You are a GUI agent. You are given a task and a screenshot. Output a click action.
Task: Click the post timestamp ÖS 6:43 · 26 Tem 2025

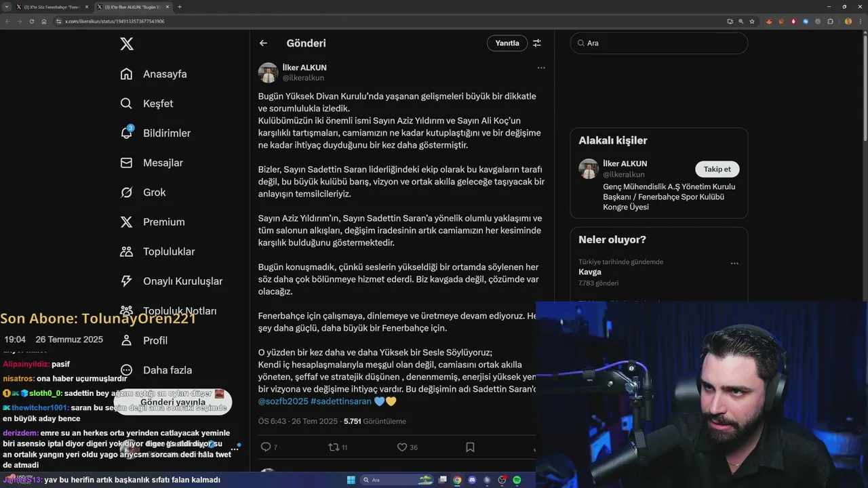(x=298, y=421)
